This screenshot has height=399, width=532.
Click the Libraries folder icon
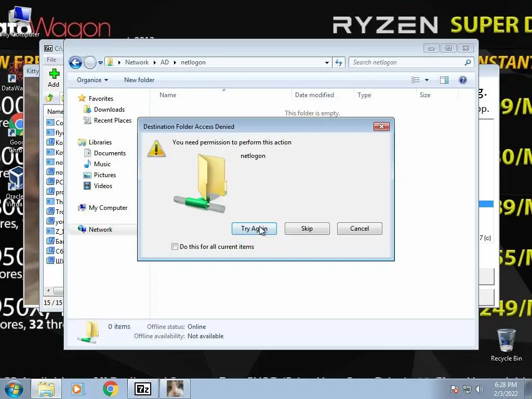click(82, 142)
